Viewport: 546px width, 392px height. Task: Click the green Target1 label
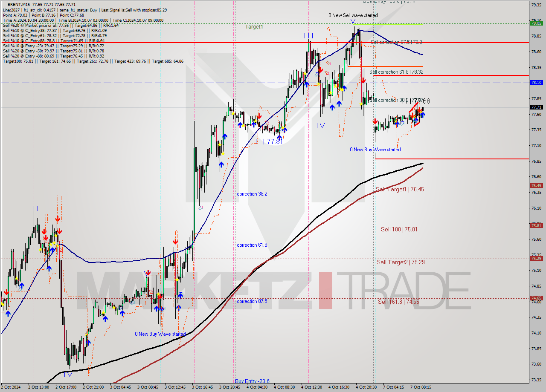(x=254, y=27)
